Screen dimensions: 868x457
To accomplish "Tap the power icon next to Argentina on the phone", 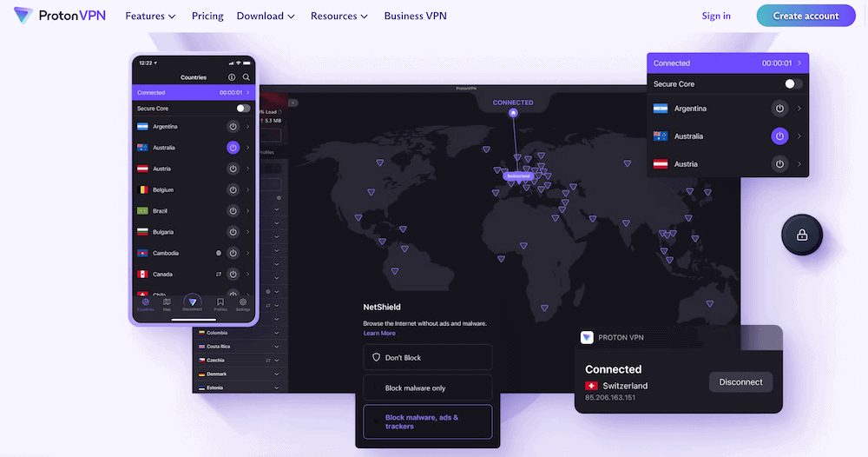I will point(233,127).
